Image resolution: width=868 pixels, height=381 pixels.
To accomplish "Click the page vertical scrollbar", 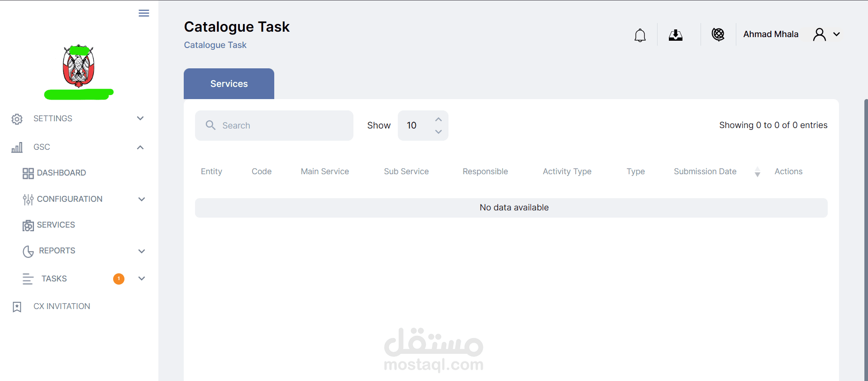I will tap(866, 240).
